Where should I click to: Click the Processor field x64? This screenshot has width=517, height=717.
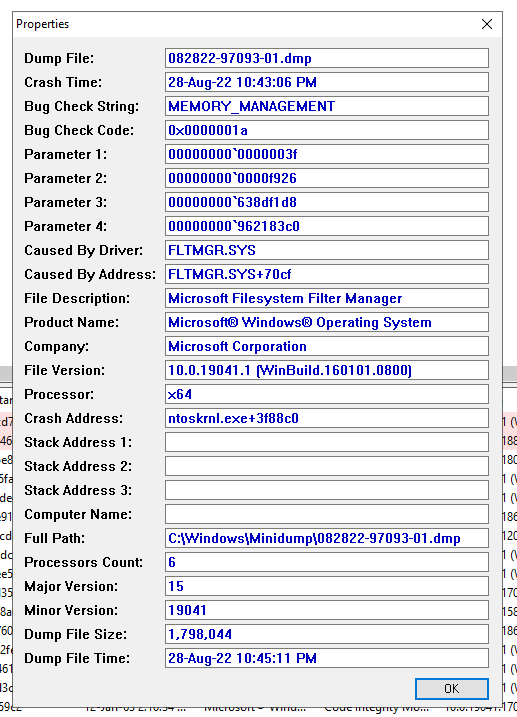(327, 394)
